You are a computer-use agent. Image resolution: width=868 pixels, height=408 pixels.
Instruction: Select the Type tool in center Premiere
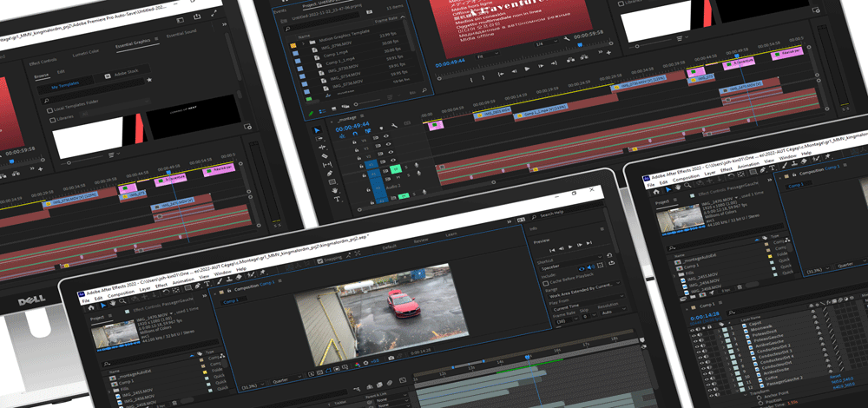[337, 199]
